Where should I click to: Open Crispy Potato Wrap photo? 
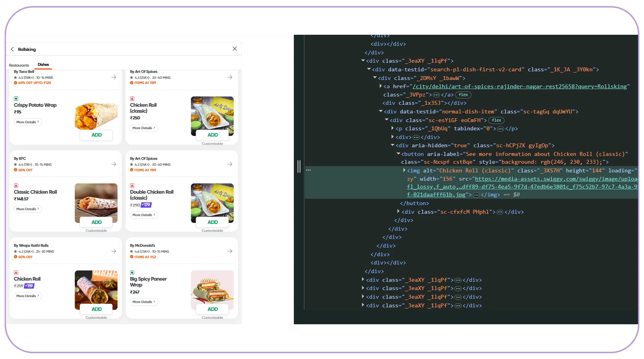(x=96, y=114)
